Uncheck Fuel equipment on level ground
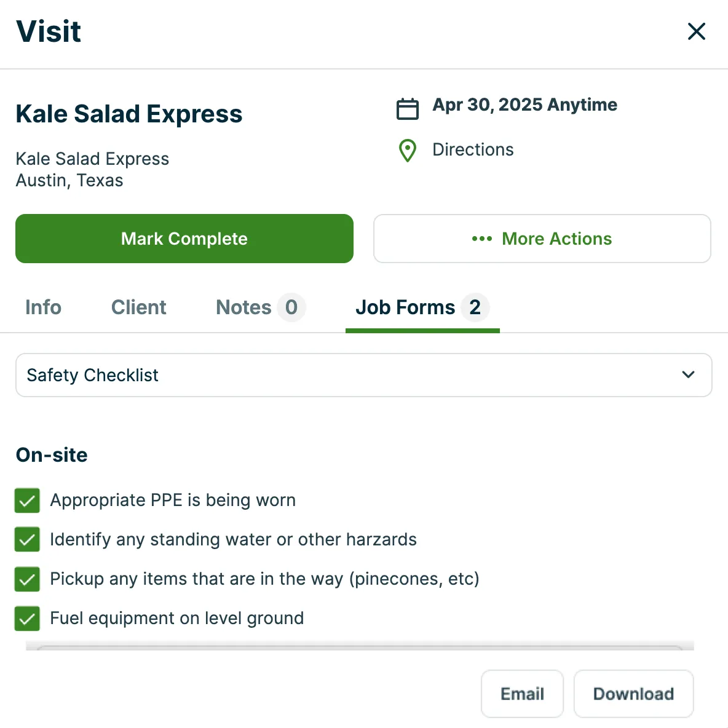The height and width of the screenshot is (728, 728). point(27,619)
